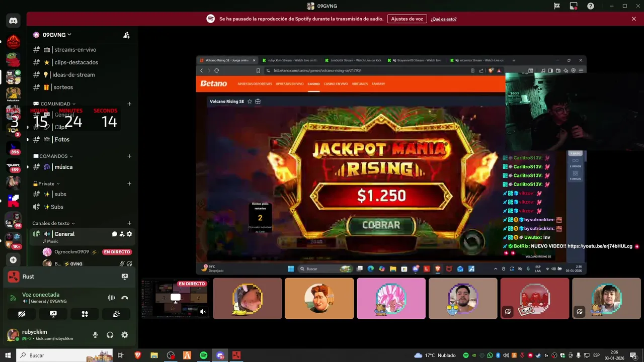Viewport: 644px width, 362px height.
Task: Click the rubyckkm user profile avatar
Action: pos(13,335)
